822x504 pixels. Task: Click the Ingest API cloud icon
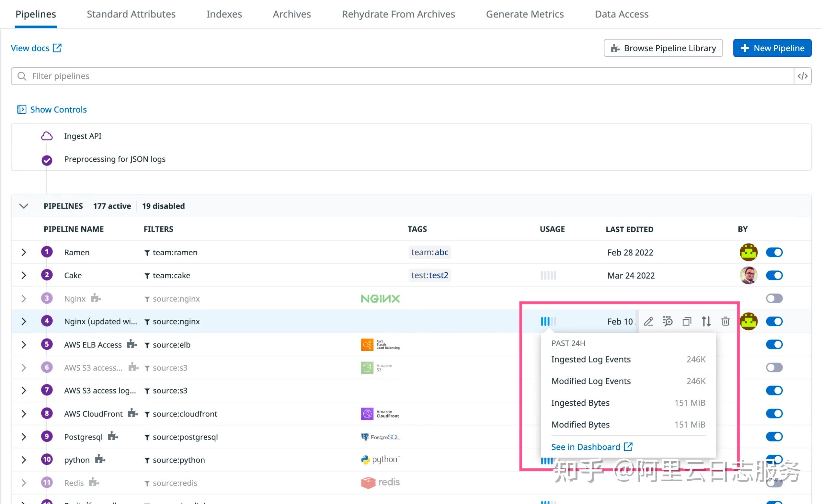47,136
